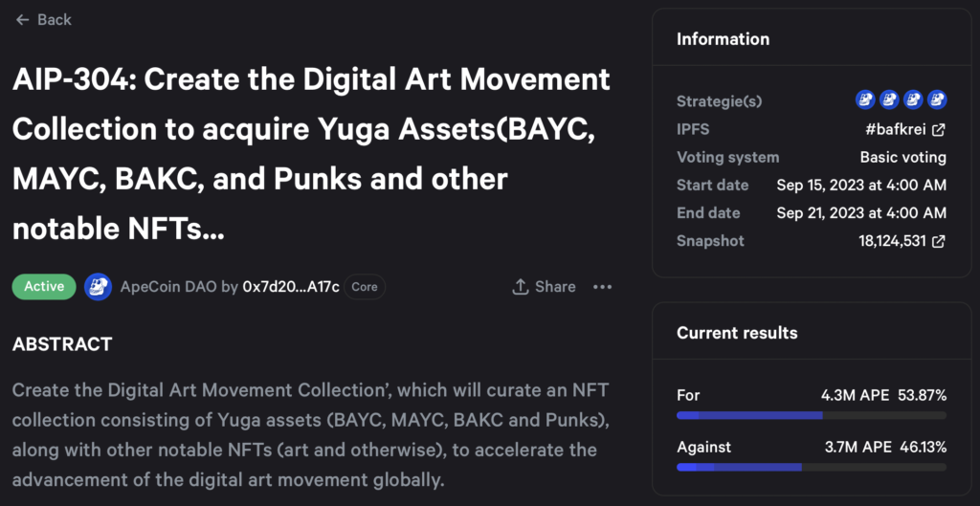Click the green Active status badge
This screenshot has width=980, height=506.
tap(44, 286)
